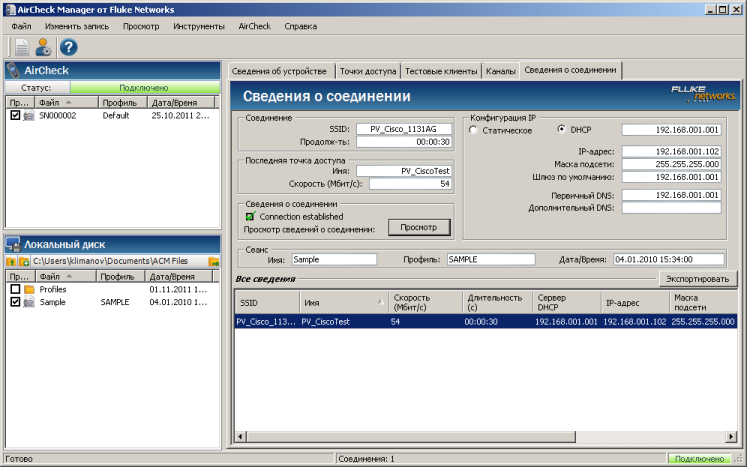Click the AirCheck Manager title bar icon

tap(10, 10)
